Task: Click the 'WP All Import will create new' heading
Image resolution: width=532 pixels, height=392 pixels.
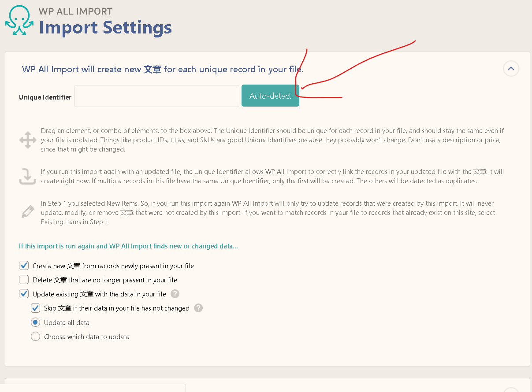Action: tap(163, 69)
